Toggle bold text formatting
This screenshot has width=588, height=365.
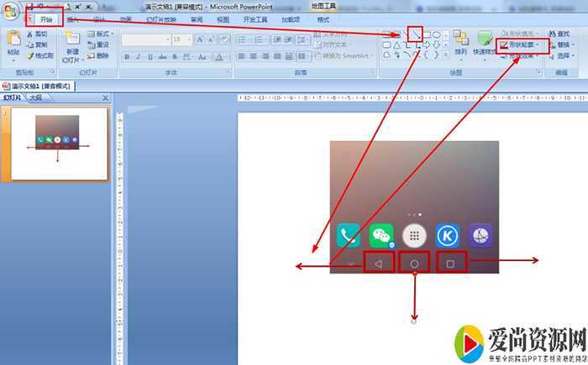127,56
